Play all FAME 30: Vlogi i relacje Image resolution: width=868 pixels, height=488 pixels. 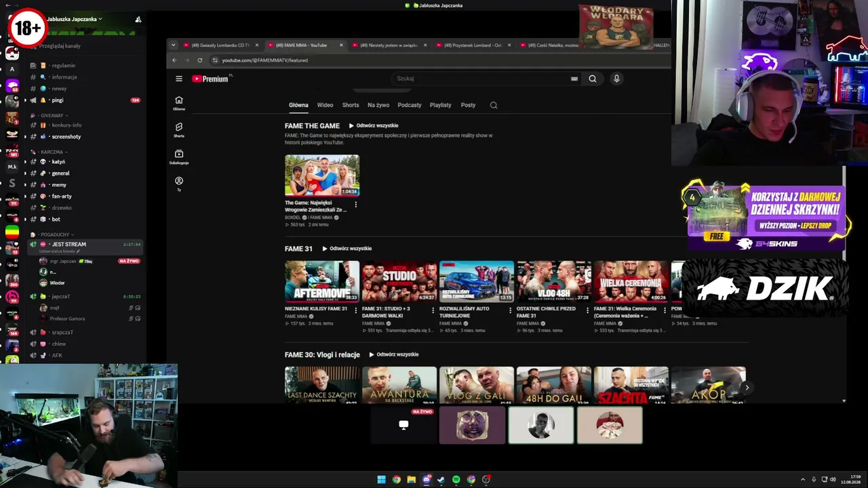[x=394, y=354]
